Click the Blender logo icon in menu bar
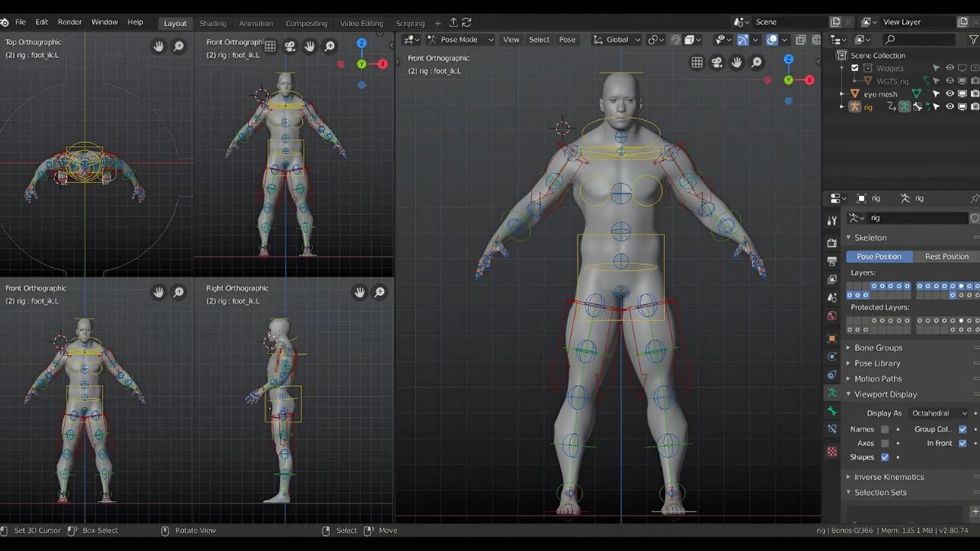This screenshot has height=551, width=980. pos(5,22)
